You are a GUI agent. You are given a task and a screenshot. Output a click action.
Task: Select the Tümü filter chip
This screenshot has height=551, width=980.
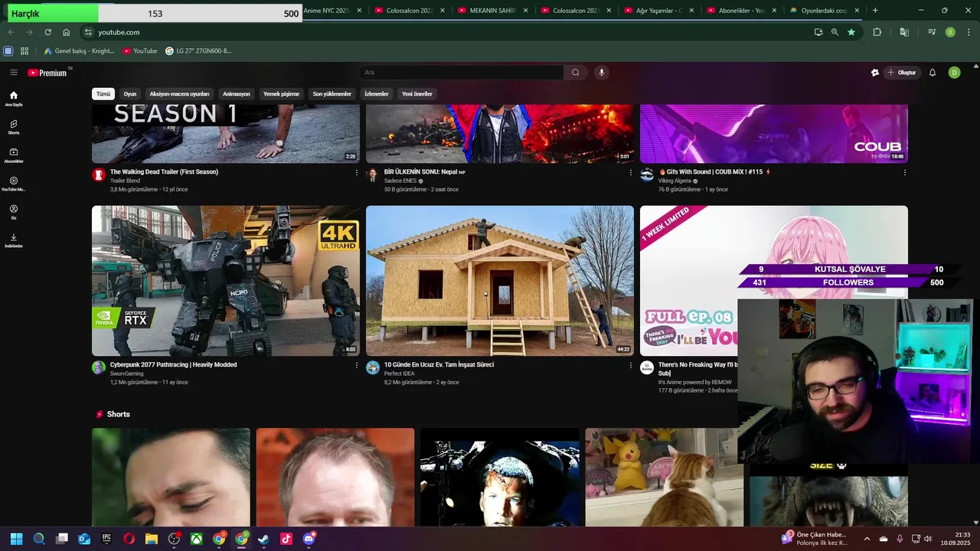[103, 94]
